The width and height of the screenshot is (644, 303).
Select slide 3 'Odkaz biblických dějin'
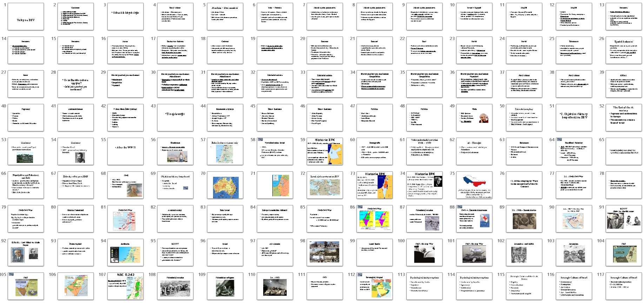pyautogui.click(x=125, y=17)
